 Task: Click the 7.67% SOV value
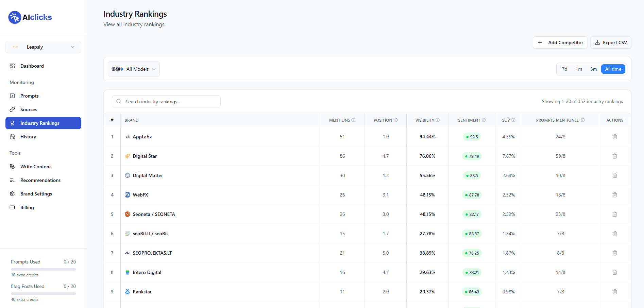509,156
